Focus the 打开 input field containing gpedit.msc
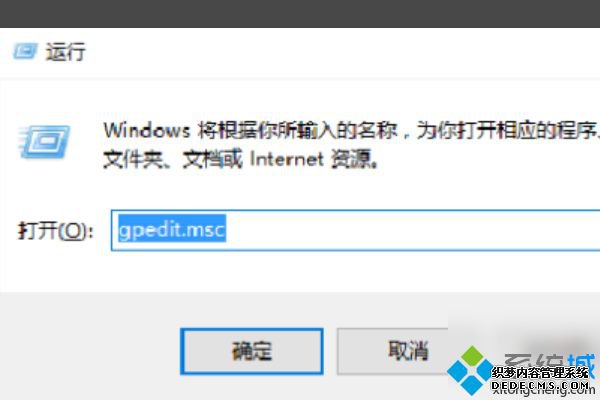Screen dimensions: 600x400 click(x=355, y=230)
